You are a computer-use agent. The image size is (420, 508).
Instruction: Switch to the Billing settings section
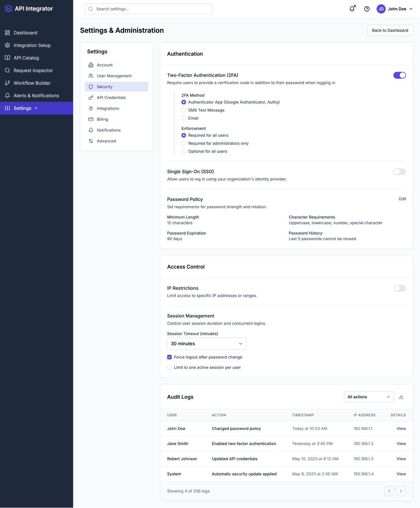pos(102,119)
